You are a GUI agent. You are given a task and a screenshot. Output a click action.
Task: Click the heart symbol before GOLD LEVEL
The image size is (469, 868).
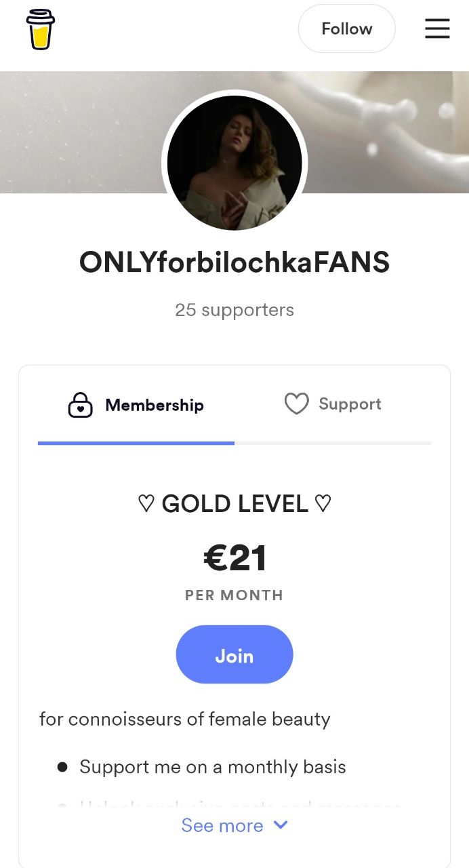(x=146, y=504)
